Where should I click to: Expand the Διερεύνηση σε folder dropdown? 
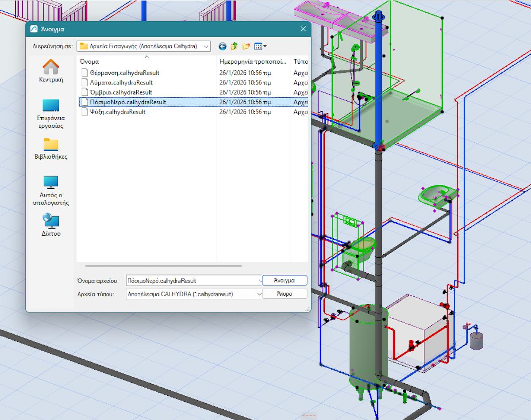pos(206,46)
